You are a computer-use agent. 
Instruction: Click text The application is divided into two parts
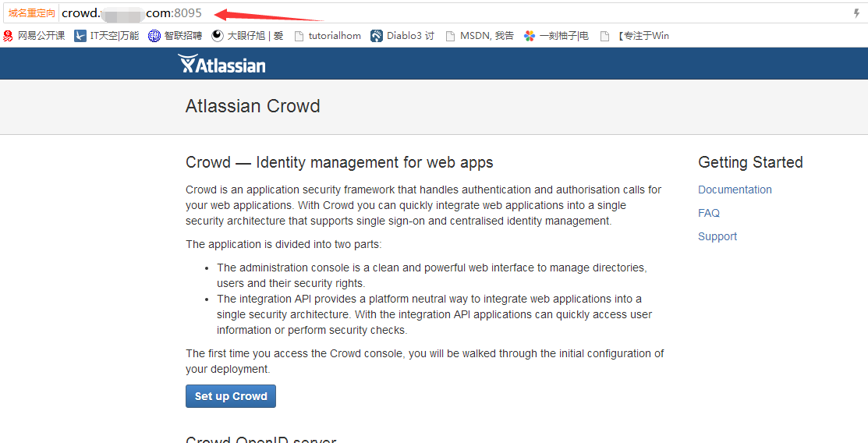pyautogui.click(x=283, y=244)
